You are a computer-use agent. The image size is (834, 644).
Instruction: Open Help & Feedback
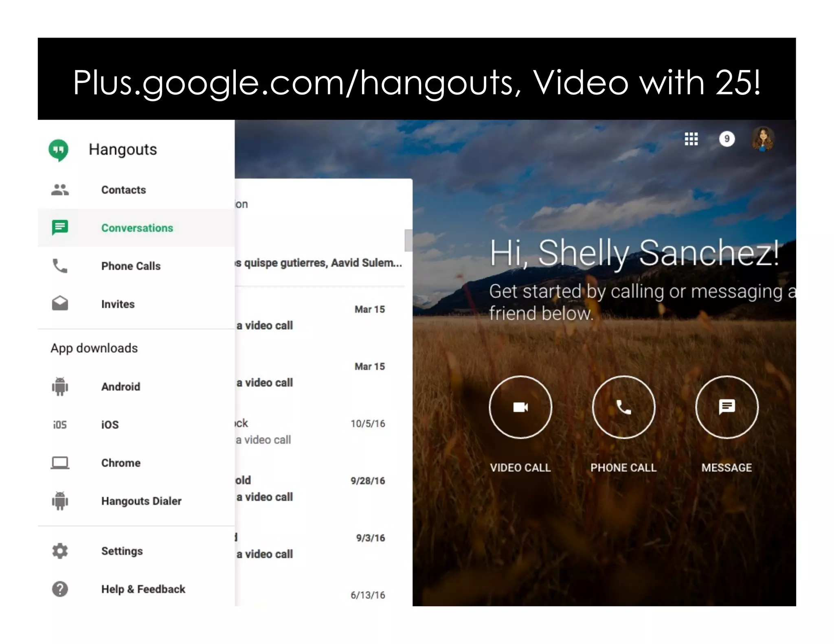pos(136,589)
